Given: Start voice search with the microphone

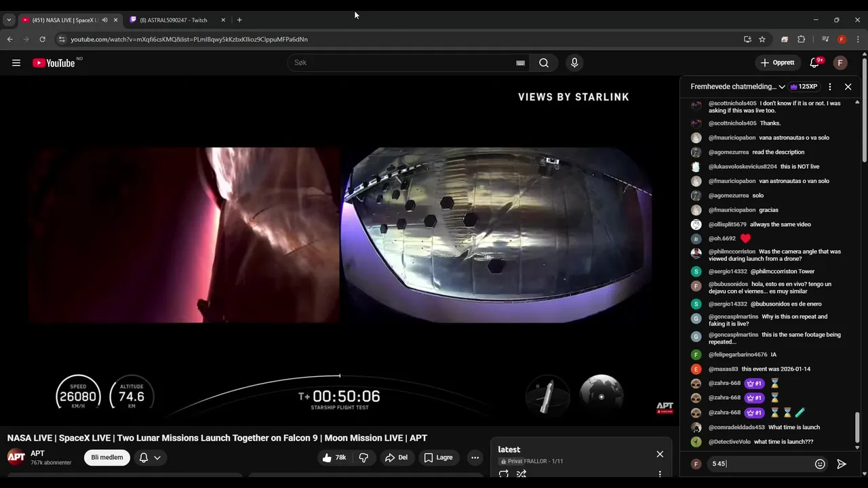Looking at the screenshot, I should (x=574, y=63).
